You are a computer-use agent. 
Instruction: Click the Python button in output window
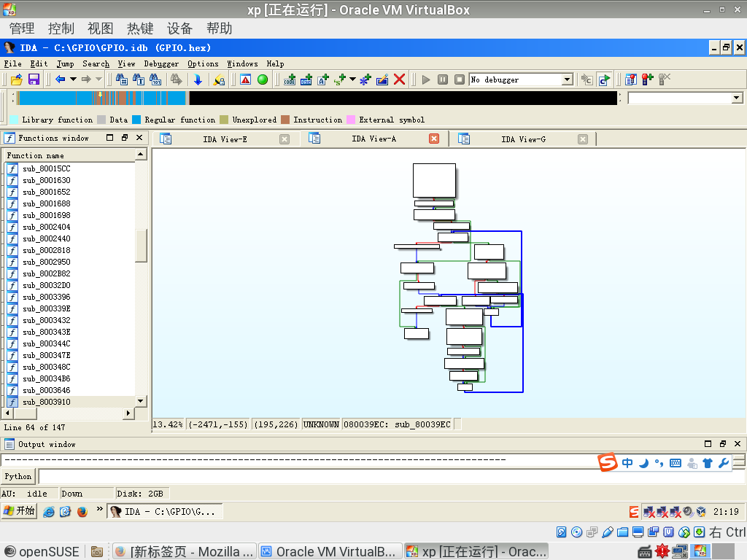tap(18, 476)
